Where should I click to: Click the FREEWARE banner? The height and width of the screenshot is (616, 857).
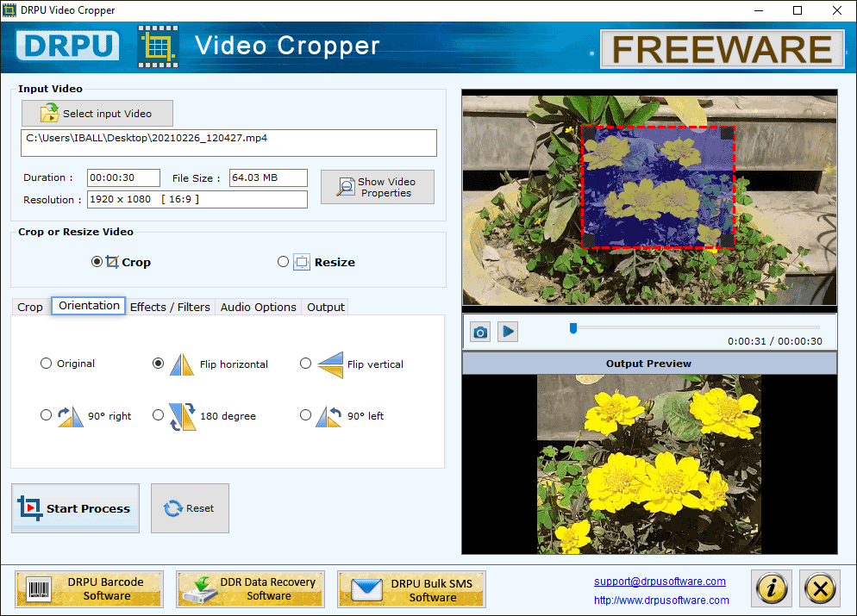722,49
